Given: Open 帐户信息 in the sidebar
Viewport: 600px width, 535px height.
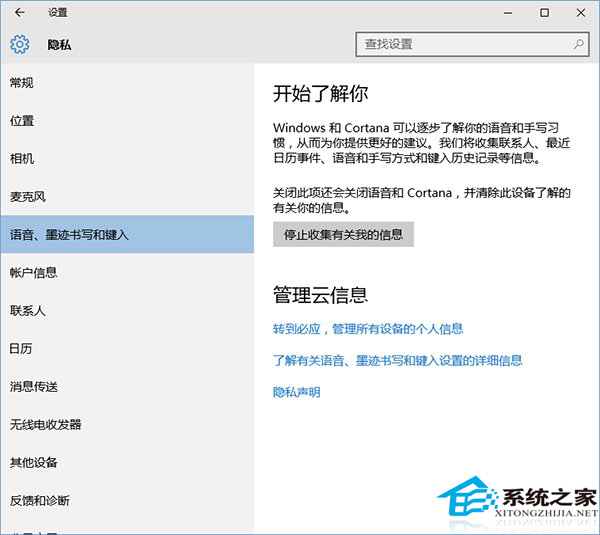Looking at the screenshot, I should (127, 272).
